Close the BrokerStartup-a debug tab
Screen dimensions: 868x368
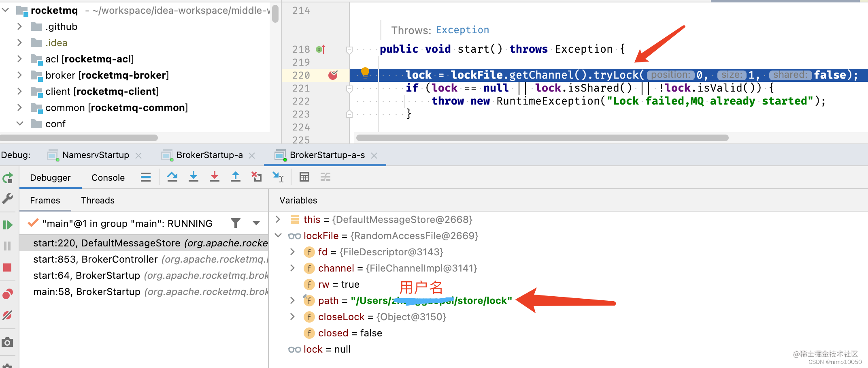(252, 156)
